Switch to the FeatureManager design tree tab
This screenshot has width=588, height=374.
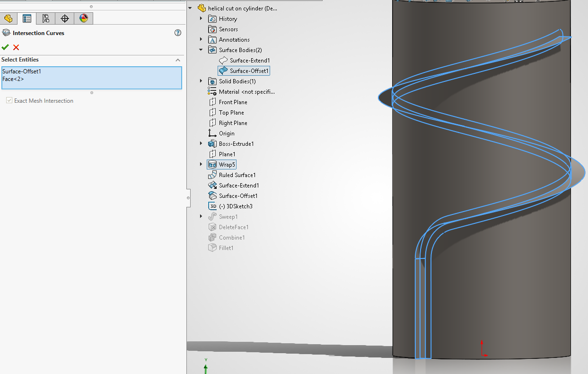(8, 18)
